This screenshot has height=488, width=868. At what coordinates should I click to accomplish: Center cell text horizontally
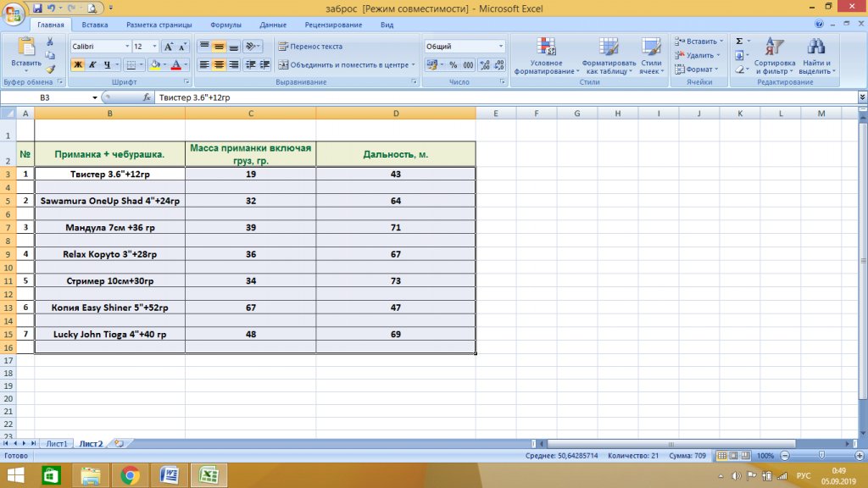click(220, 64)
